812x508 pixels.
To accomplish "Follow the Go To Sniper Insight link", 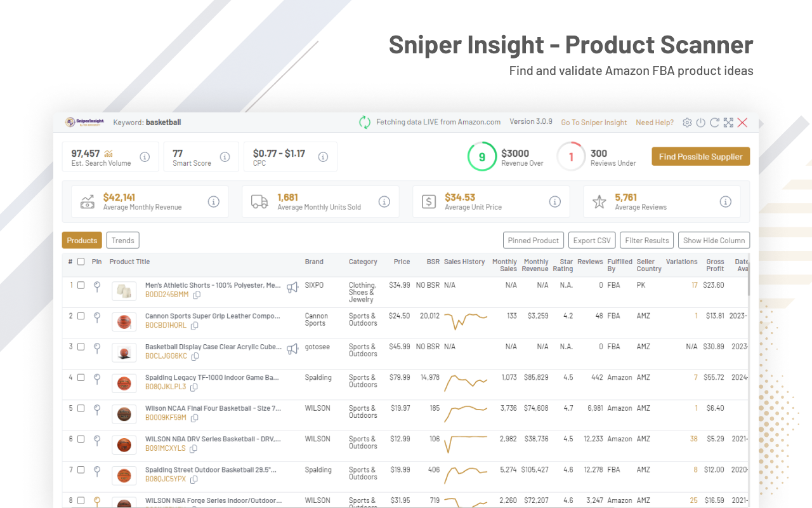I will (594, 123).
